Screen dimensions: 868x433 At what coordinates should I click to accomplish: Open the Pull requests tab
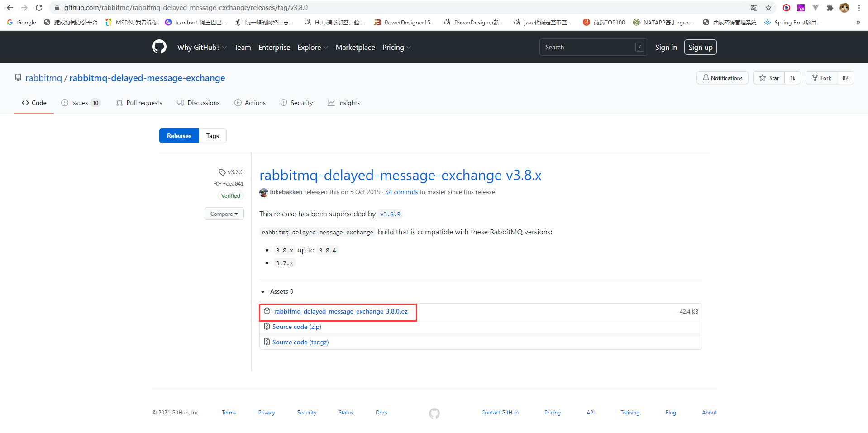[x=139, y=103]
